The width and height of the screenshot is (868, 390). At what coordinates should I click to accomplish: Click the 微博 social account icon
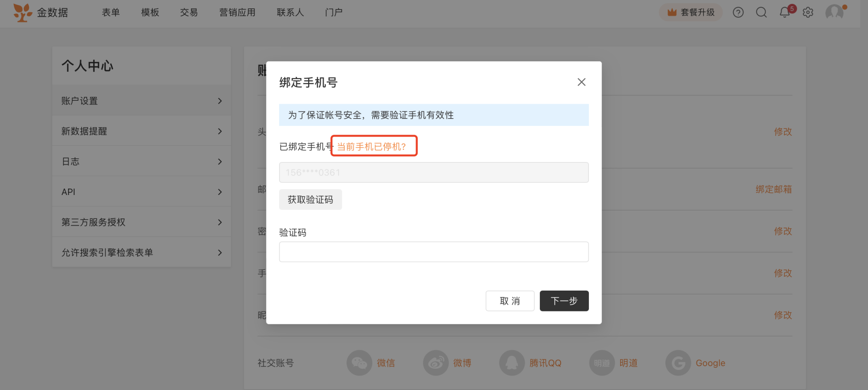436,363
